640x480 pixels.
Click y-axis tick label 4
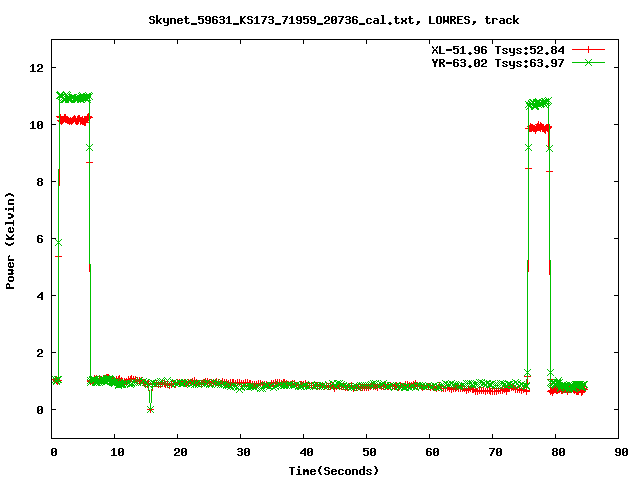pyautogui.click(x=40, y=296)
